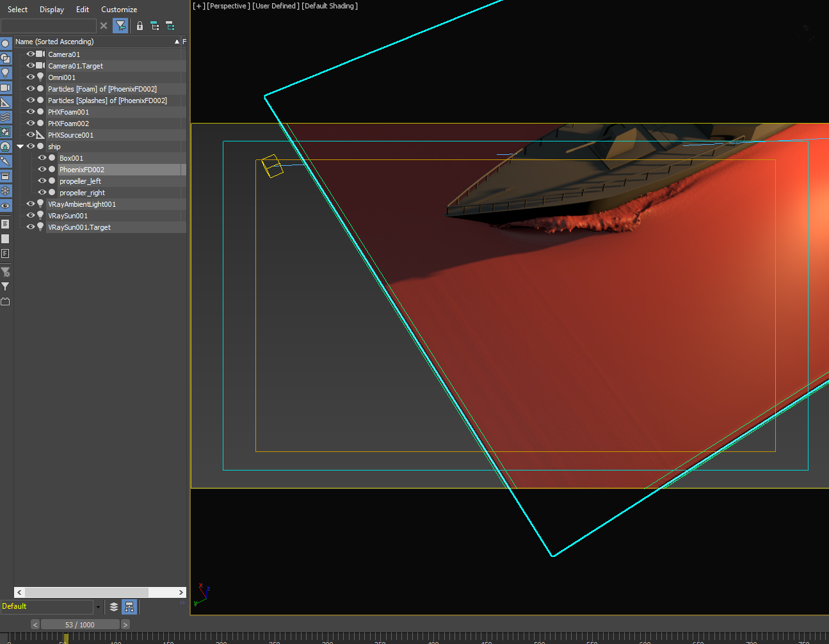
Task: Click the yellow current-frame marker on timeline
Action: [66, 639]
